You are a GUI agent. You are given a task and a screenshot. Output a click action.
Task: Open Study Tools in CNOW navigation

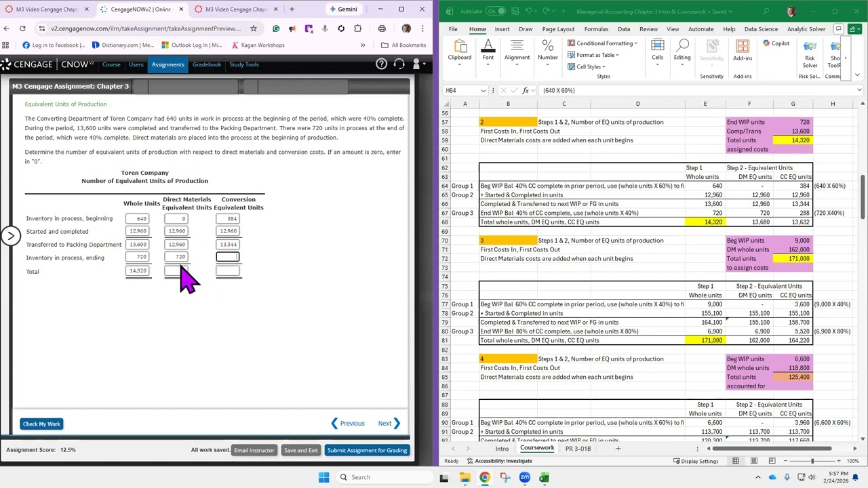point(243,64)
